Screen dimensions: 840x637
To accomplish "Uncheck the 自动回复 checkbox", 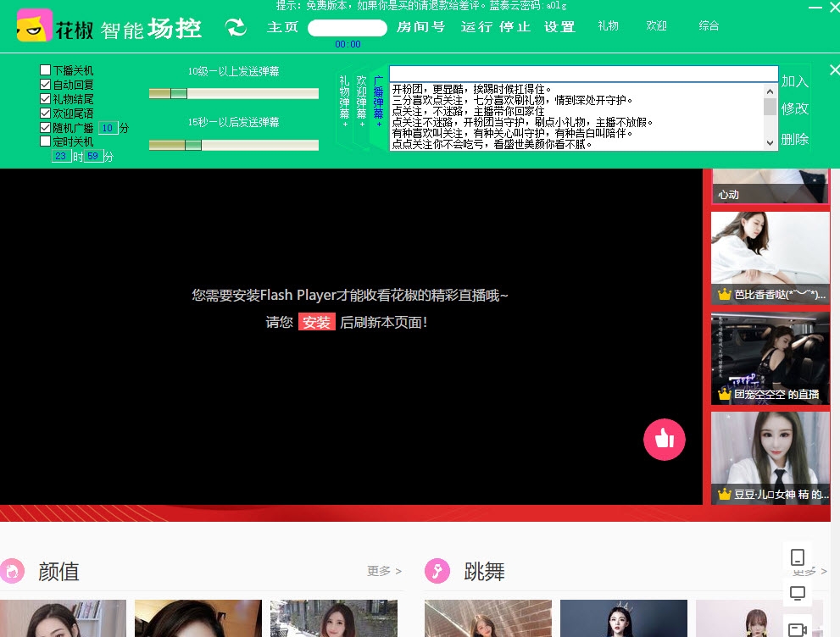I will tap(46, 85).
